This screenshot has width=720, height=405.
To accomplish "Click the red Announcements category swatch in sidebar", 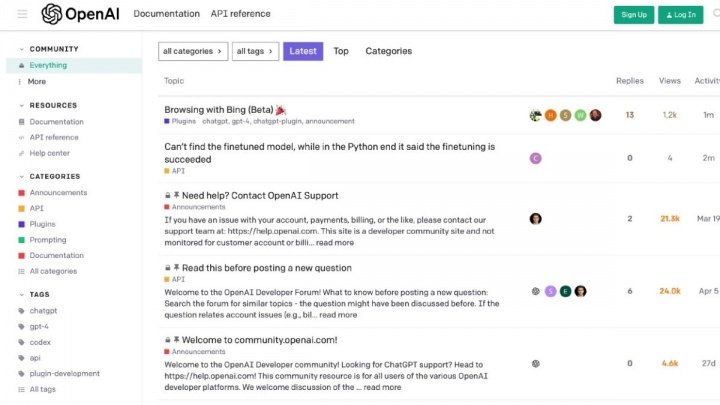I will point(21,193).
